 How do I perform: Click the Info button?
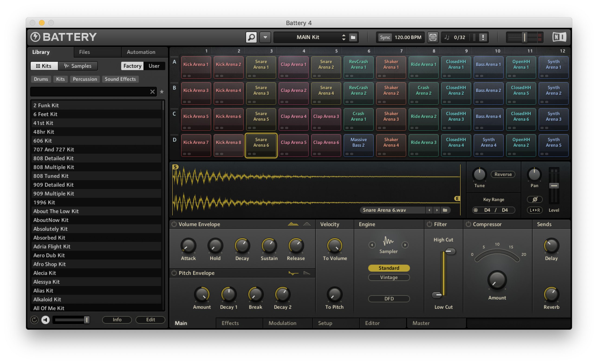point(117,319)
